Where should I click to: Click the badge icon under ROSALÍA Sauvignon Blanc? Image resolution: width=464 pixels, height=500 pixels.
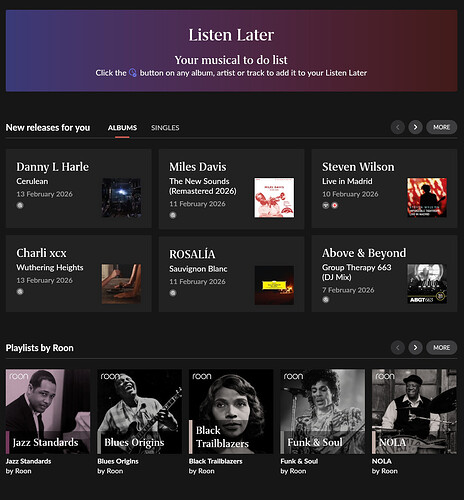tap(173, 293)
